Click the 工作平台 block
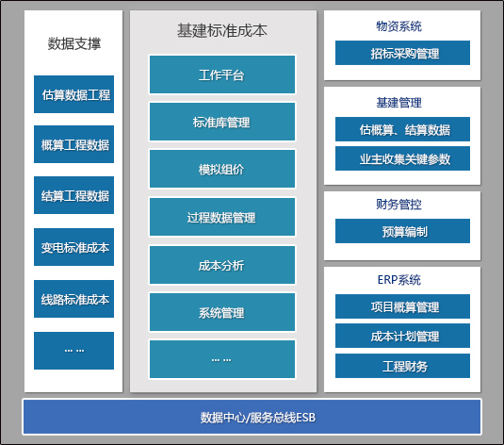Viewport: 504px width, 445px height. 222,74
